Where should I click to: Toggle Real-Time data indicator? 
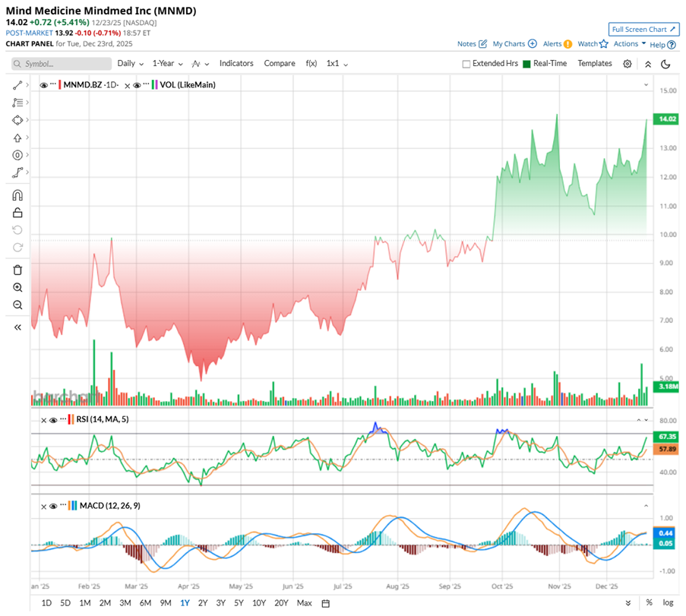click(x=526, y=64)
